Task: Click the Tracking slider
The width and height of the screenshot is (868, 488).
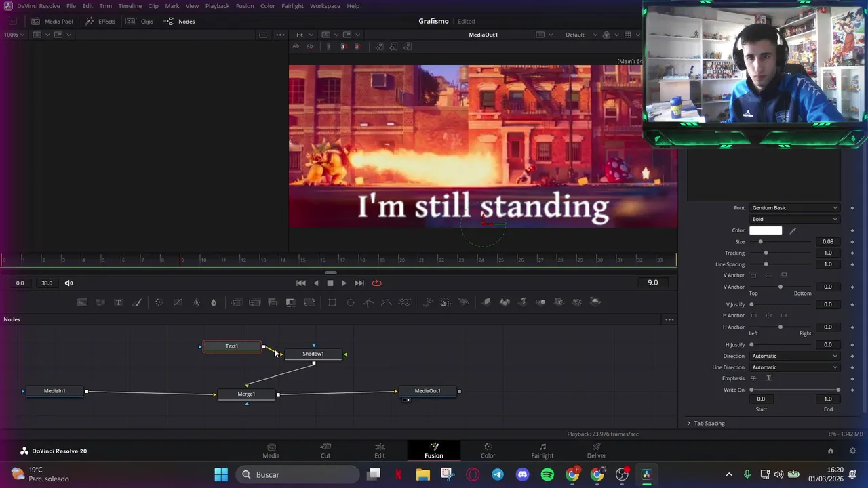Action: coord(780,253)
